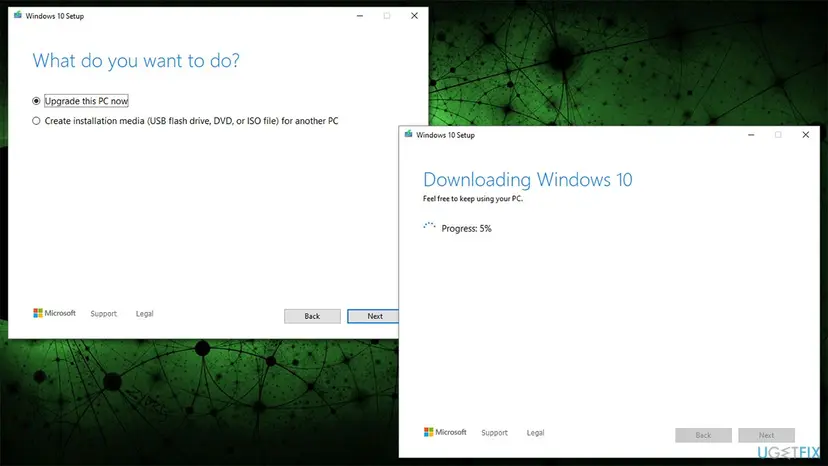Image resolution: width=828 pixels, height=466 pixels.
Task: Click the Setup icon in the 'What do you want to do?' title bar
Action: pos(17,15)
